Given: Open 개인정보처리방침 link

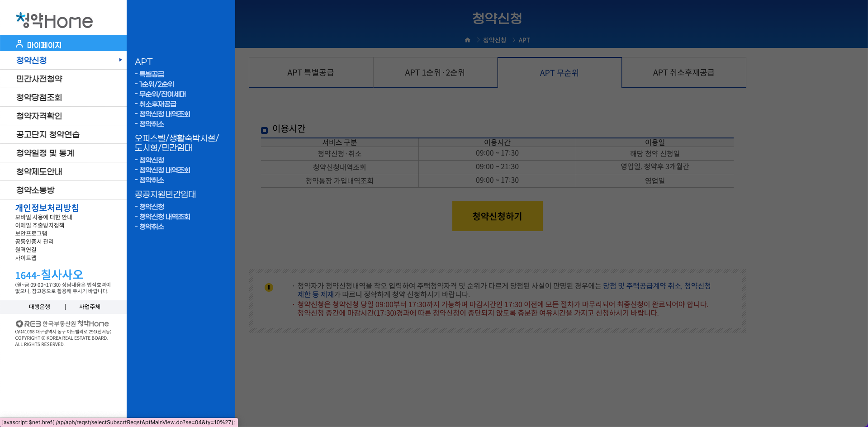Looking at the screenshot, I should point(47,208).
